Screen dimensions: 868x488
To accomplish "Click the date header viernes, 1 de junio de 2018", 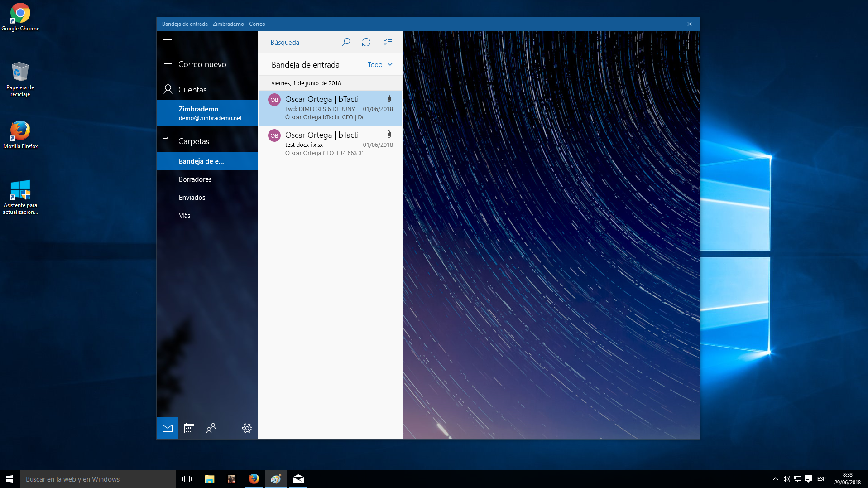I will 307,83.
